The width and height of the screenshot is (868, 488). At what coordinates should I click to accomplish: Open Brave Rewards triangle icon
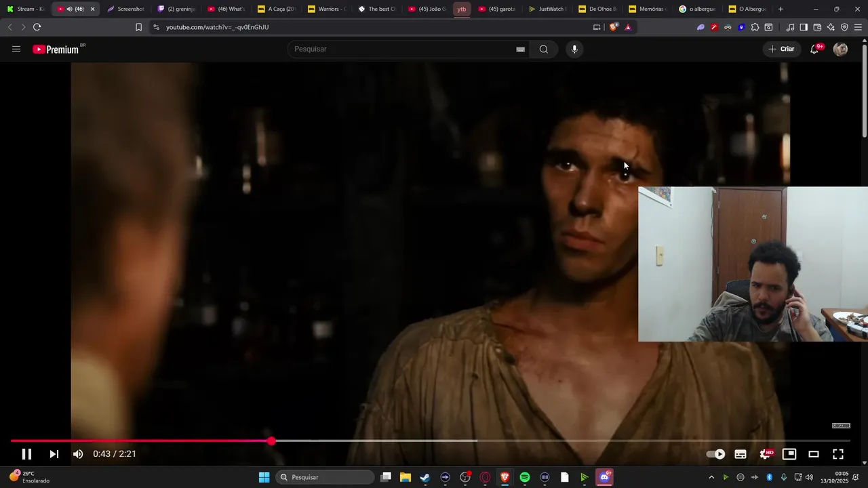pos(628,27)
